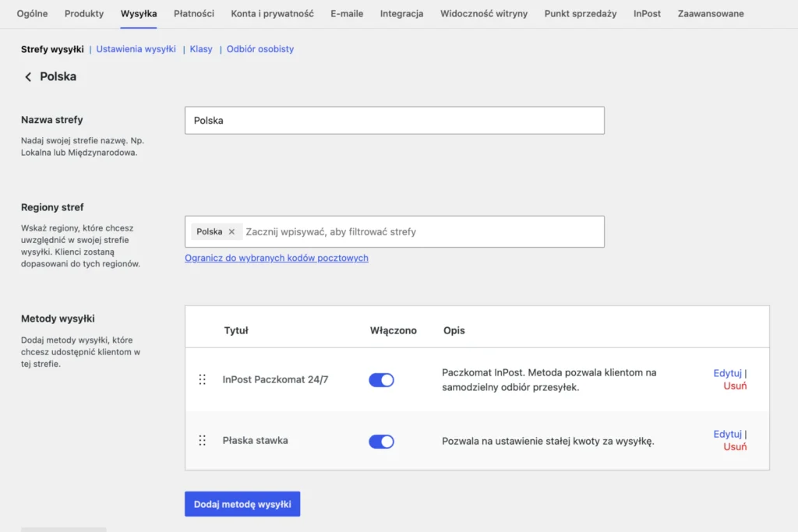The width and height of the screenshot is (798, 532).
Task: Select the Strefy wysyłki subsection
Action: click(x=52, y=49)
